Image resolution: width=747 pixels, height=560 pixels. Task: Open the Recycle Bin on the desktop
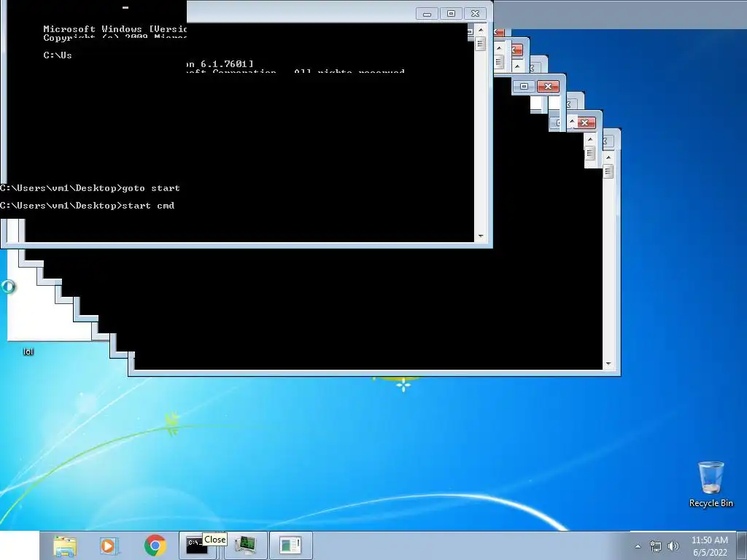711,484
